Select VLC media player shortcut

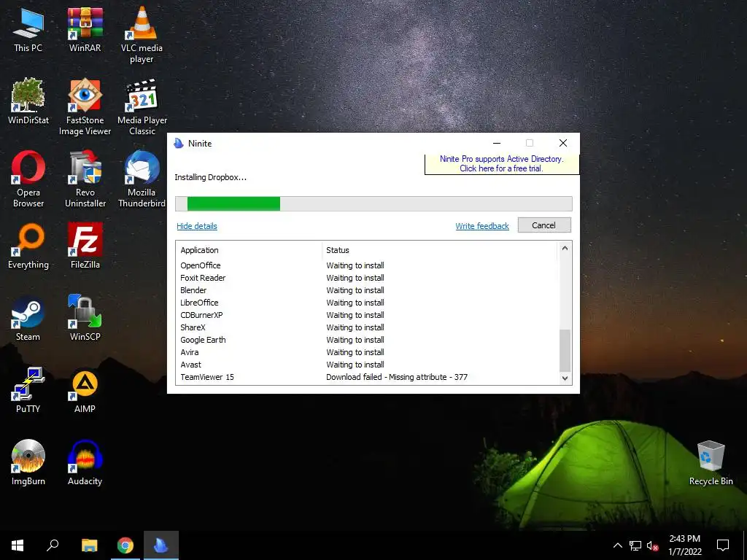click(142, 35)
